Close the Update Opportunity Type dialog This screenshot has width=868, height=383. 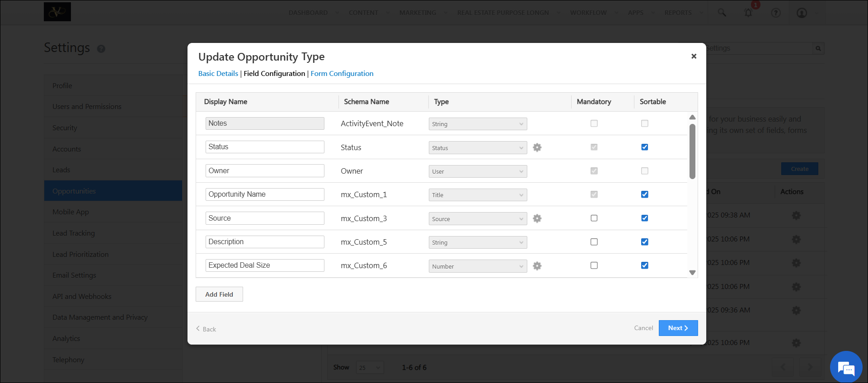[x=694, y=56]
